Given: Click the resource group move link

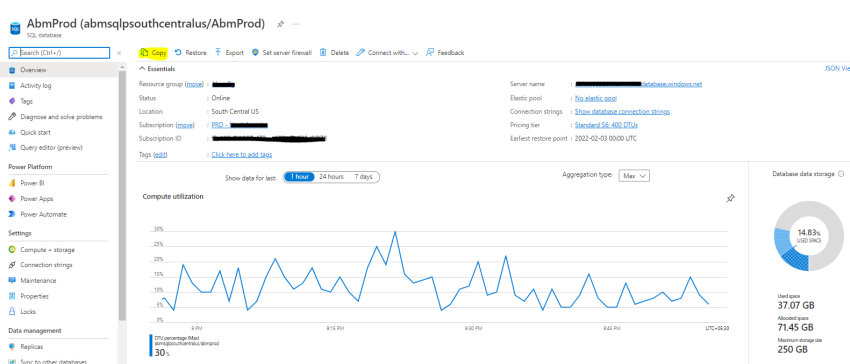Looking at the screenshot, I should (195, 84).
